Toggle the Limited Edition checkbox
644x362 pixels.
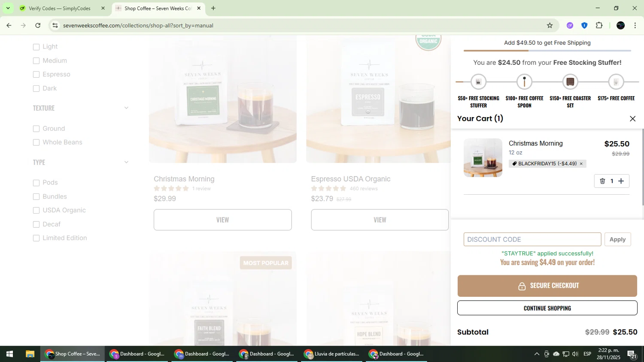pos(36,238)
